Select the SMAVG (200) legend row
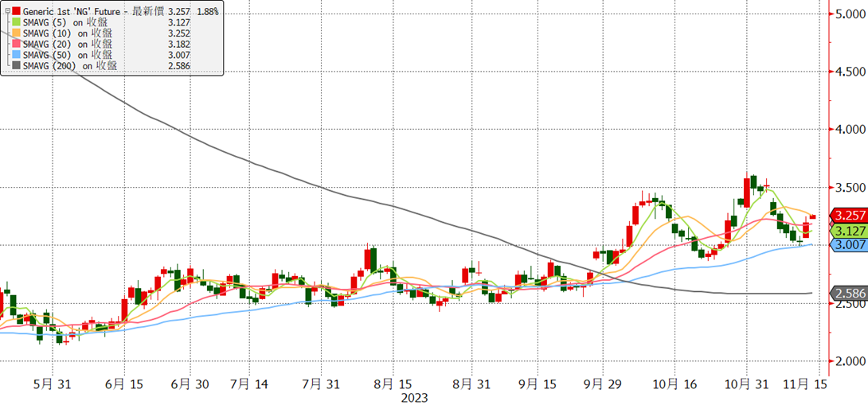868x405 pixels. [72, 66]
